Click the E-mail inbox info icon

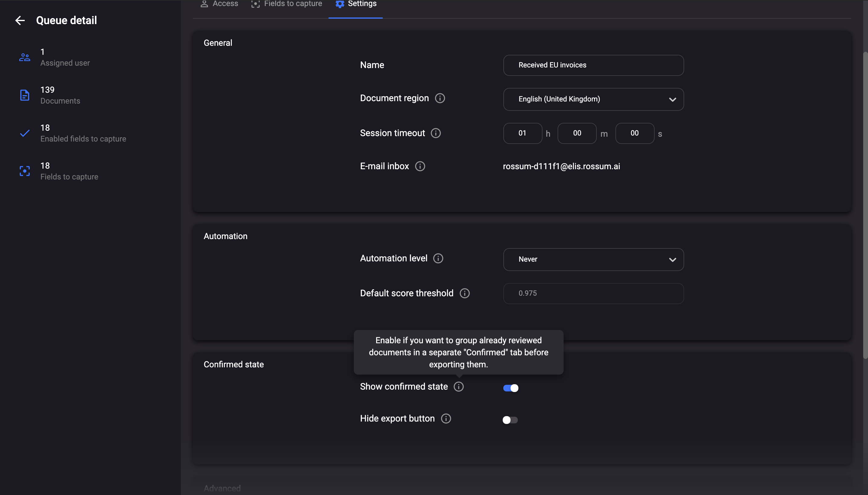coord(420,166)
